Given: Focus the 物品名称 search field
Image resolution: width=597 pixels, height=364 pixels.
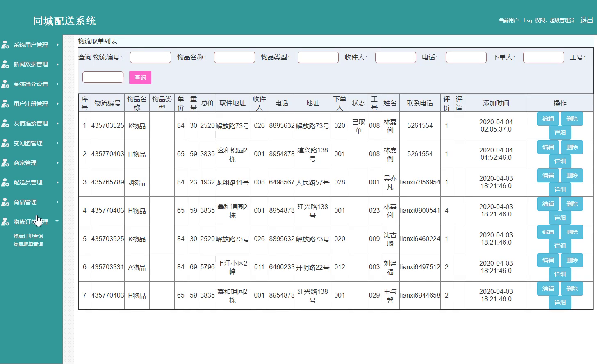Looking at the screenshot, I should (x=235, y=57).
